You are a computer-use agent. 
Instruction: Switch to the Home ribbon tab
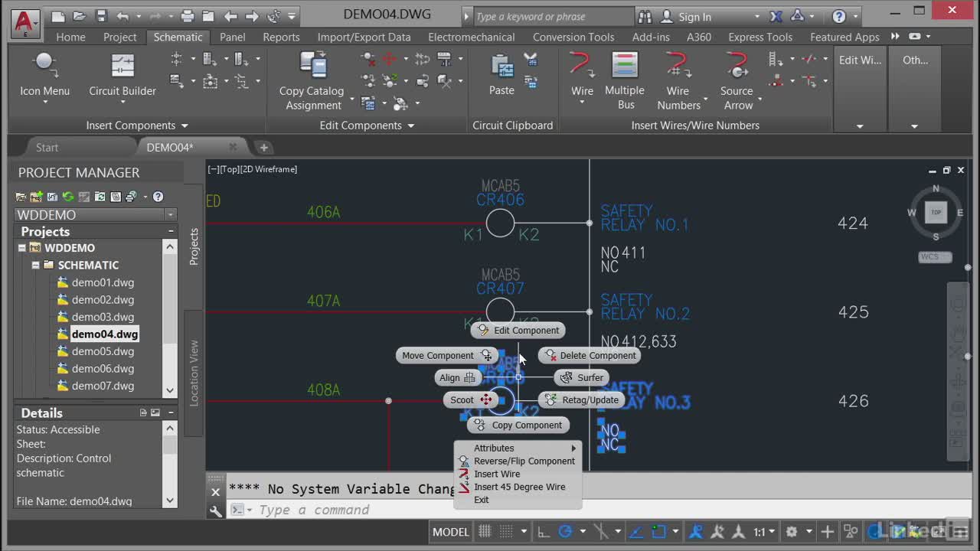point(70,37)
